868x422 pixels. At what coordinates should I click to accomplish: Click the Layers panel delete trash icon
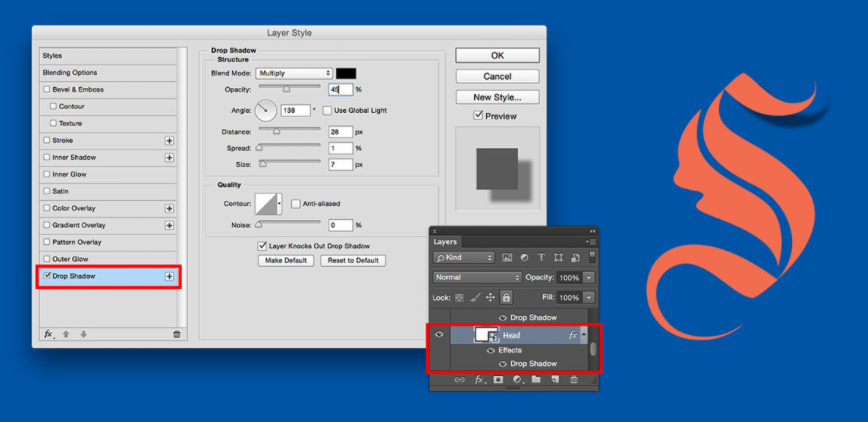(574, 380)
